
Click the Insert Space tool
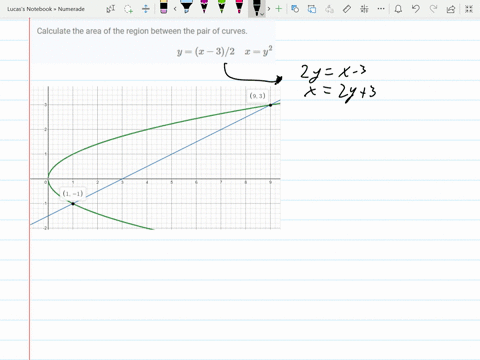pyautogui.click(x=146, y=9)
